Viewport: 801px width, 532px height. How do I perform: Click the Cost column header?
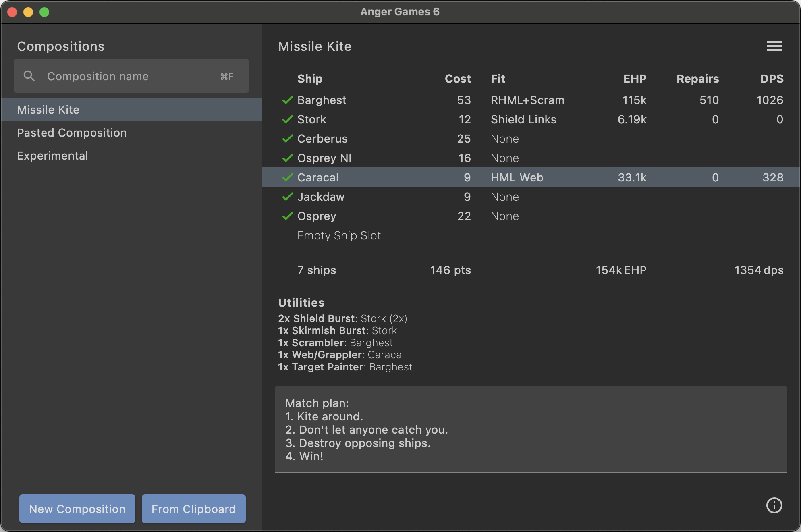458,79
